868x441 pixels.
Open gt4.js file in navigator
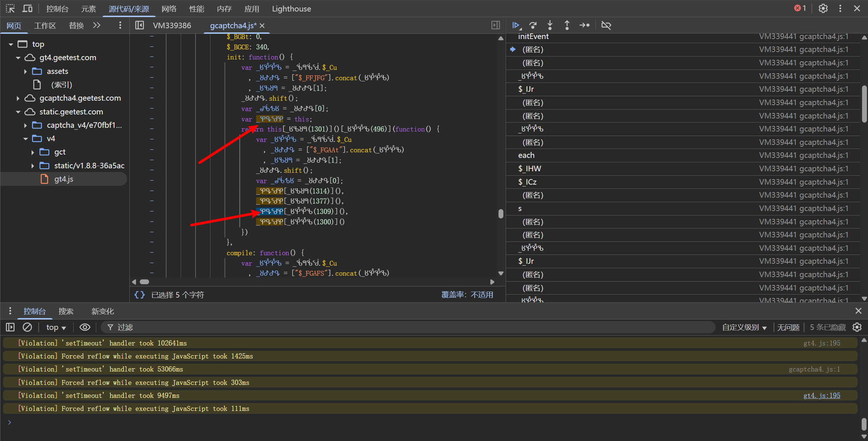tap(64, 179)
